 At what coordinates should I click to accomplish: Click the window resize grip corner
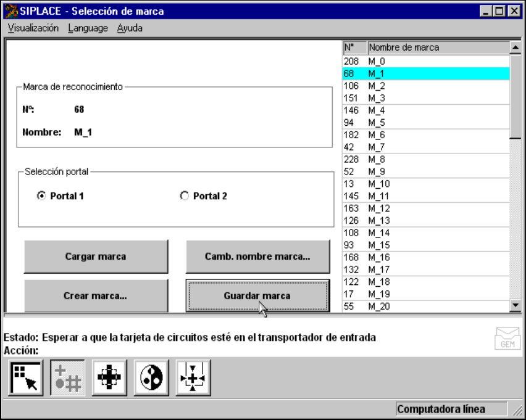point(517,410)
